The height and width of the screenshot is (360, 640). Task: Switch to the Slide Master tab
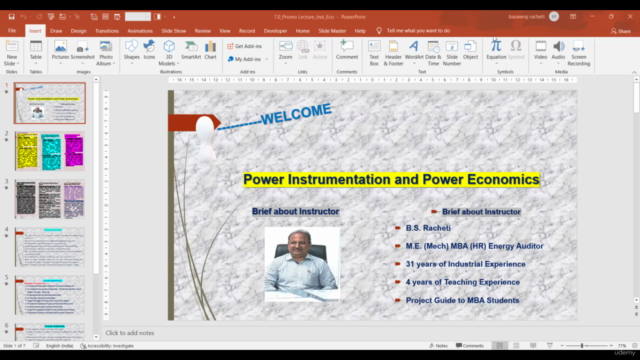pos(332,31)
